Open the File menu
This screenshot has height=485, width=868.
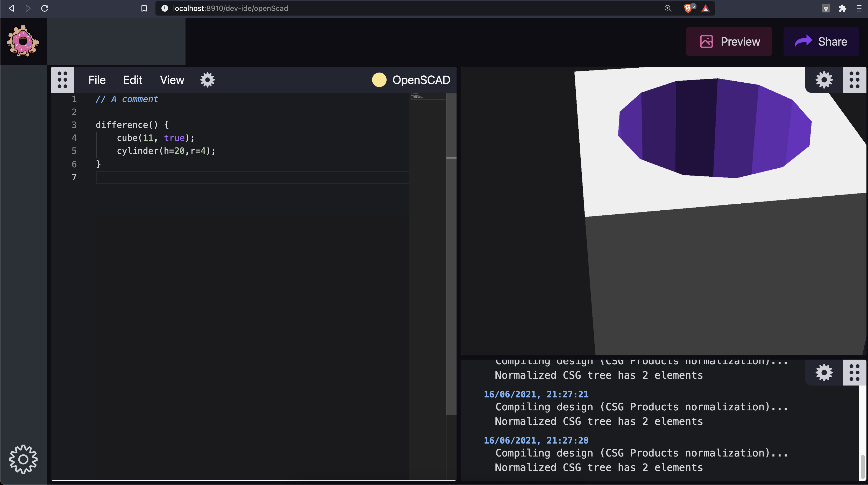[x=97, y=80]
